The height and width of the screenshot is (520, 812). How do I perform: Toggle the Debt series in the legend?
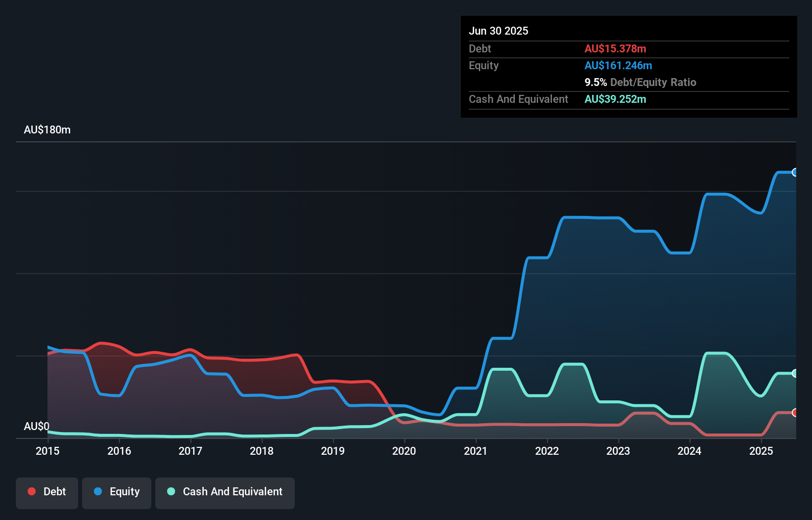click(x=47, y=493)
